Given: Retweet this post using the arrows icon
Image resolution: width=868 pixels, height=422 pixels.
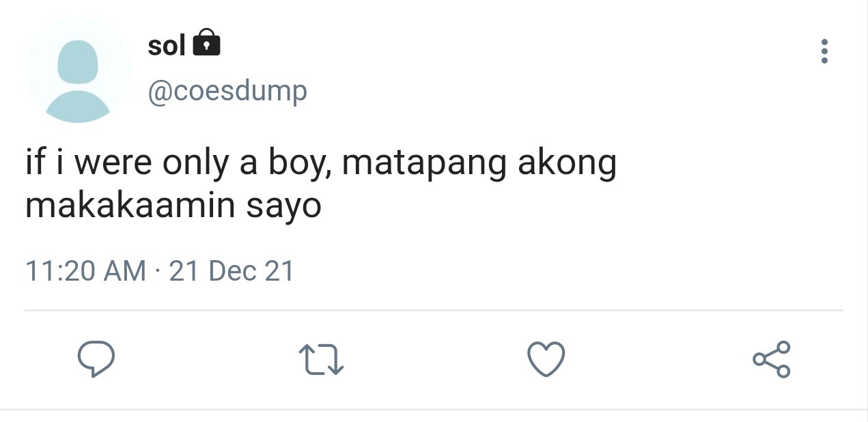Looking at the screenshot, I should [321, 358].
